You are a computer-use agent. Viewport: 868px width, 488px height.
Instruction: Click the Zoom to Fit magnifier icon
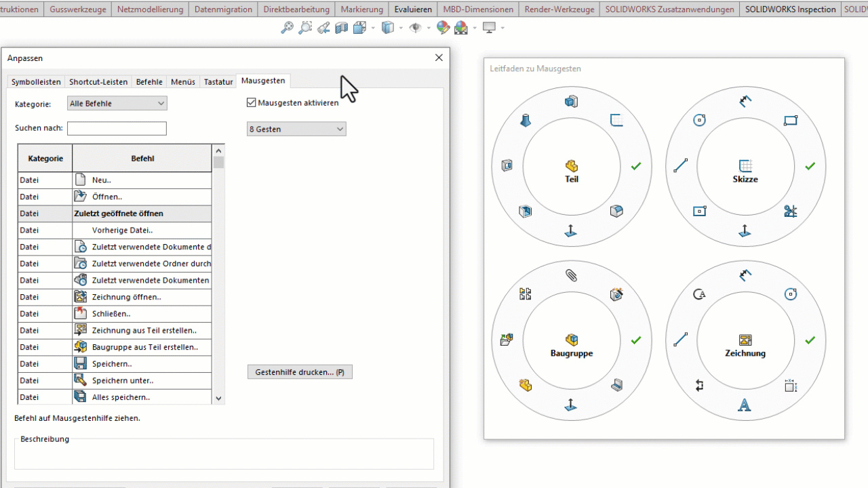288,28
